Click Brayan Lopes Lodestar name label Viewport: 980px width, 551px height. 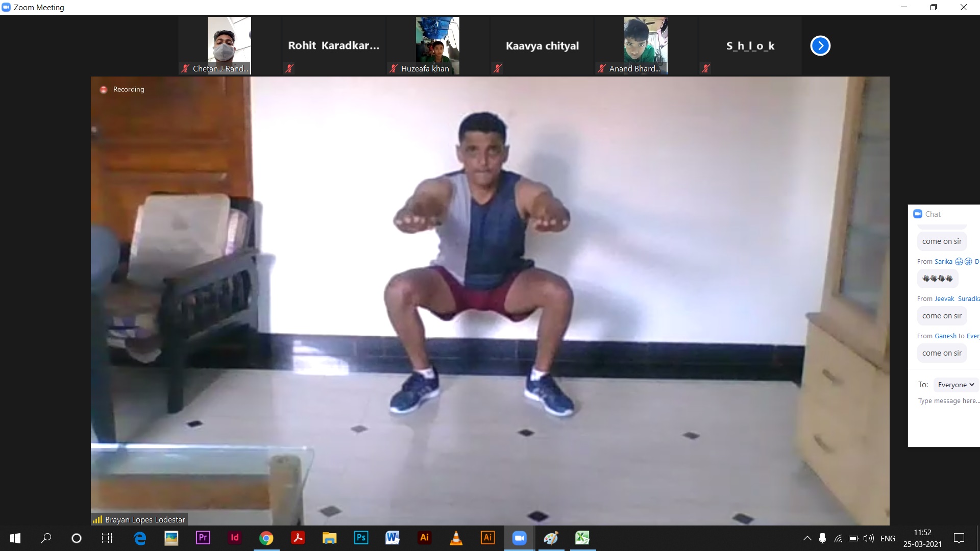(145, 520)
